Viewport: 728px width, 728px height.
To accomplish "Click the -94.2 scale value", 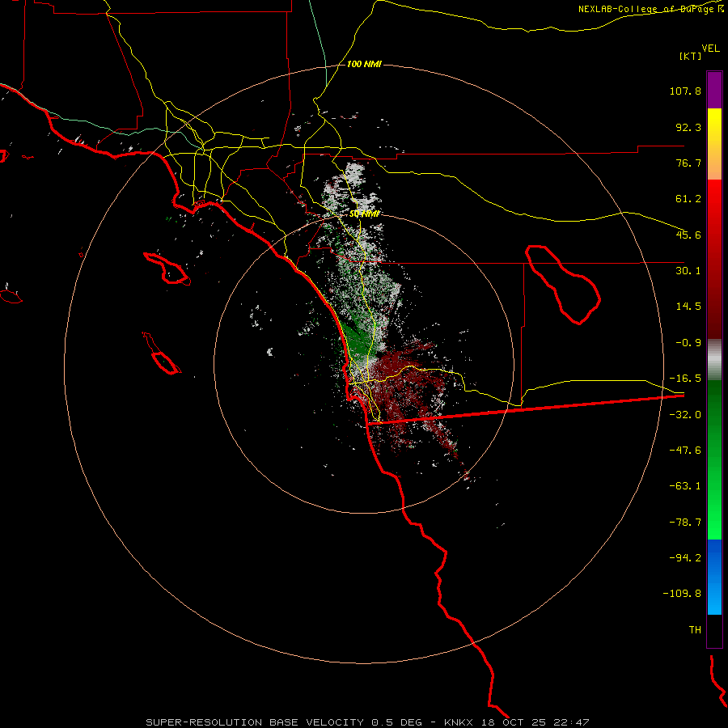I will click(x=685, y=558).
